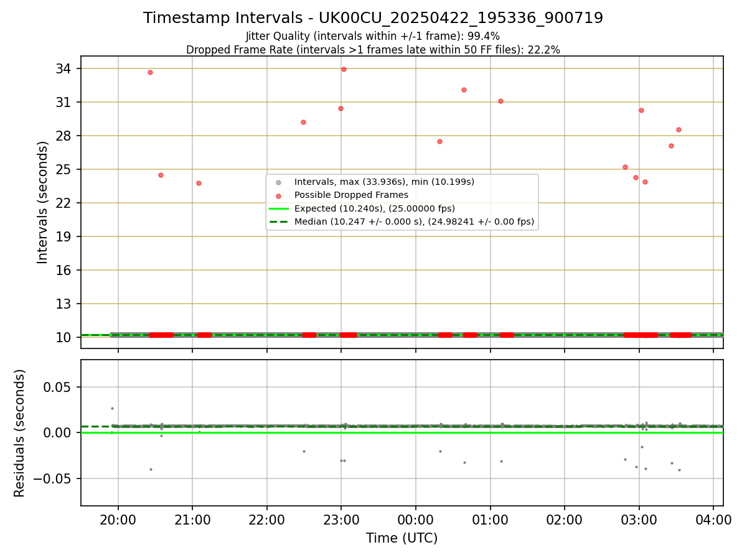Click the grey marker beside 'Intervals, max' in the legend

[278, 182]
